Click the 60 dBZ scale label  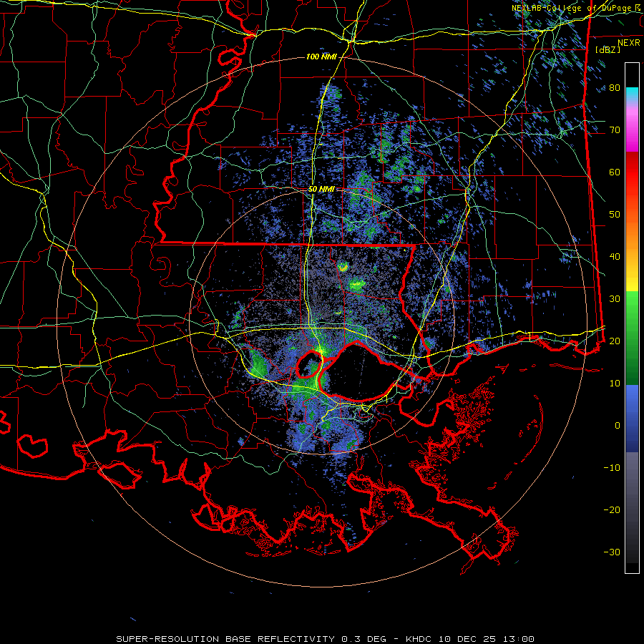(x=615, y=172)
